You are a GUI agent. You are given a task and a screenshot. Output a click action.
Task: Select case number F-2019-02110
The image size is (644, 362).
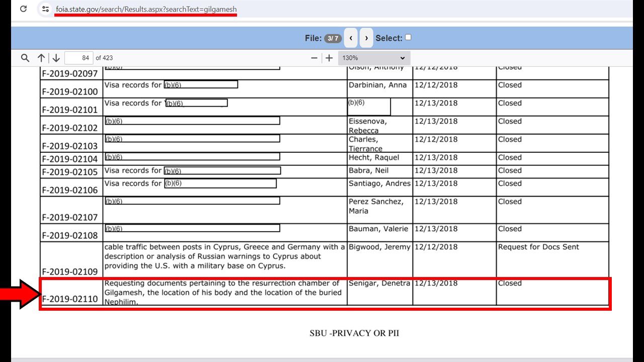click(70, 299)
